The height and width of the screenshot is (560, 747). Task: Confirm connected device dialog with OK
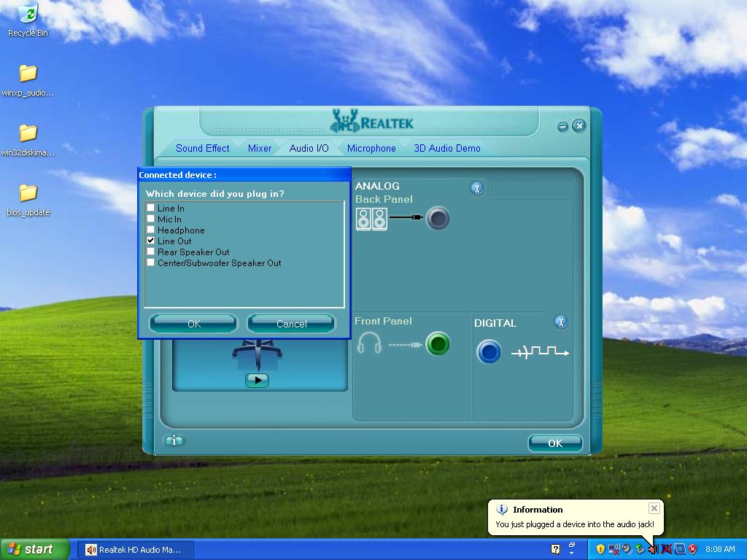click(x=193, y=324)
